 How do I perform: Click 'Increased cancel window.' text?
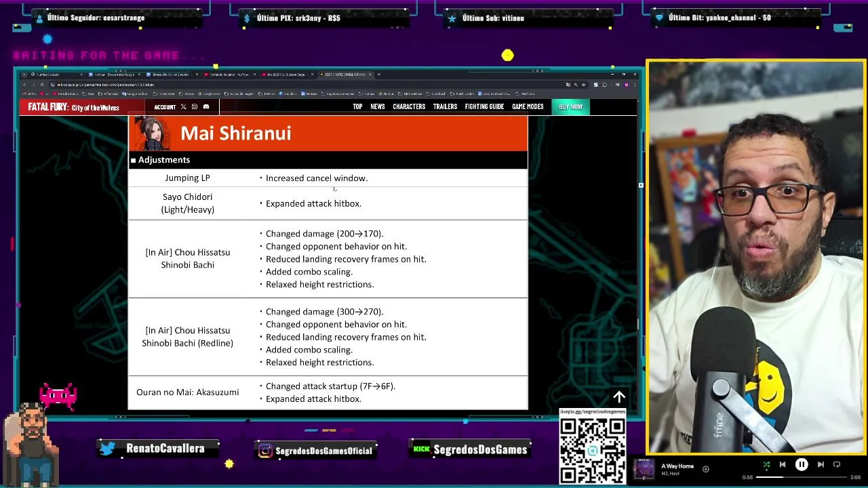point(317,178)
